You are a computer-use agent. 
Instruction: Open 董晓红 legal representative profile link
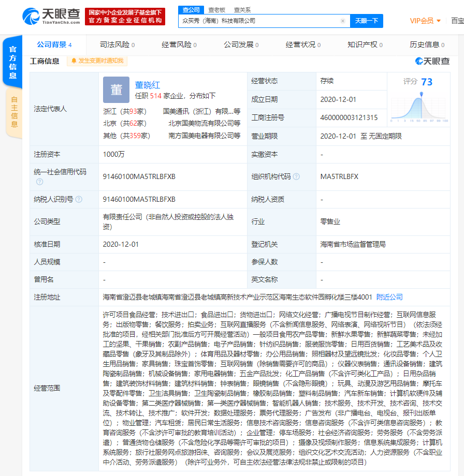pyautogui.click(x=148, y=84)
